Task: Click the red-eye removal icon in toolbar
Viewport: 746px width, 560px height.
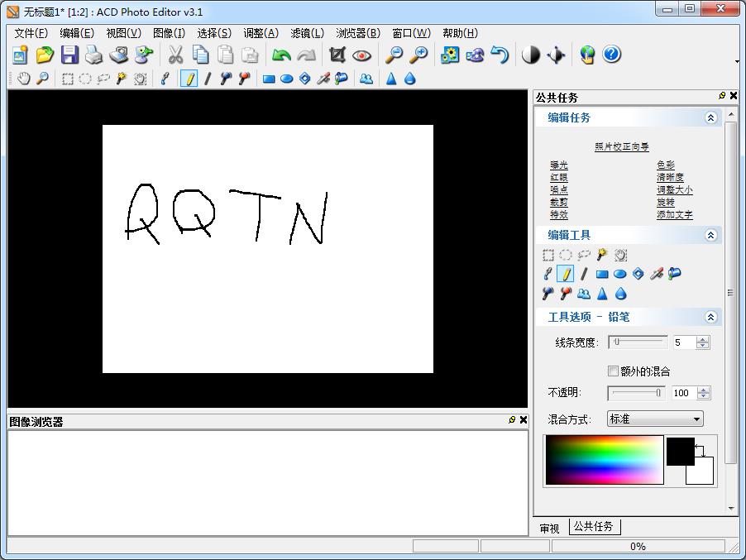Action: [361, 55]
